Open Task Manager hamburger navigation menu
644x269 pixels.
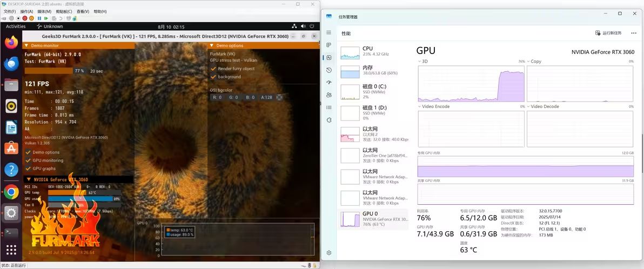click(x=329, y=32)
